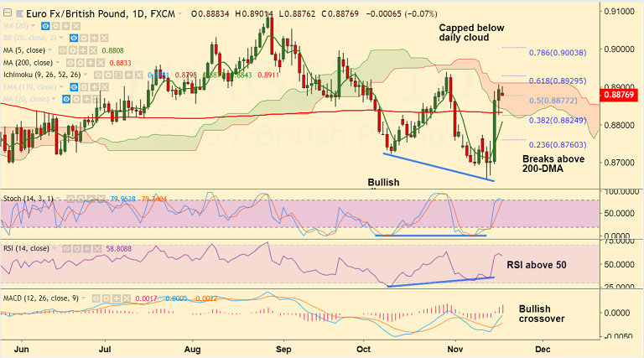
Task: Click the 0.5(0.88772) Fibonacci level label
Action: [x=553, y=101]
